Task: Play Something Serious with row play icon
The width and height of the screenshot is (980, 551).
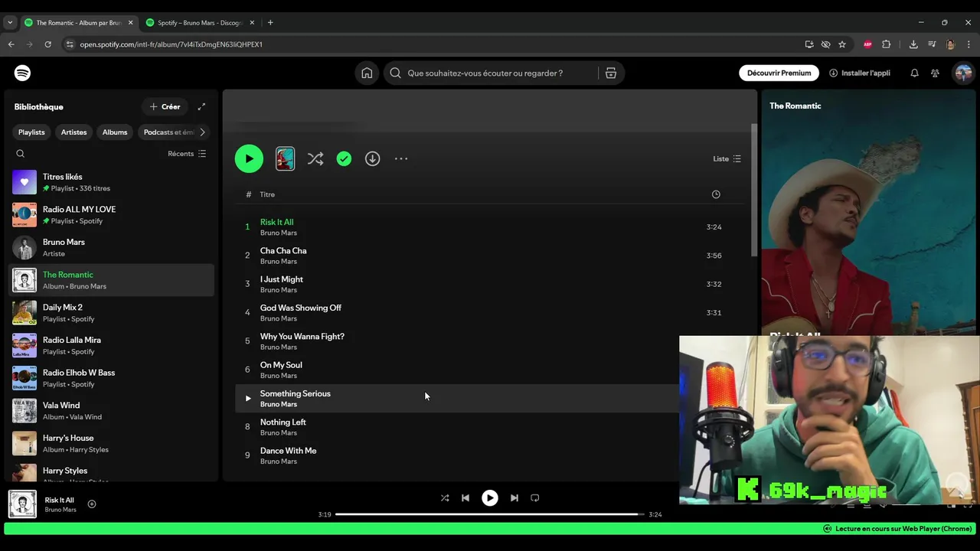Action: 247,398
